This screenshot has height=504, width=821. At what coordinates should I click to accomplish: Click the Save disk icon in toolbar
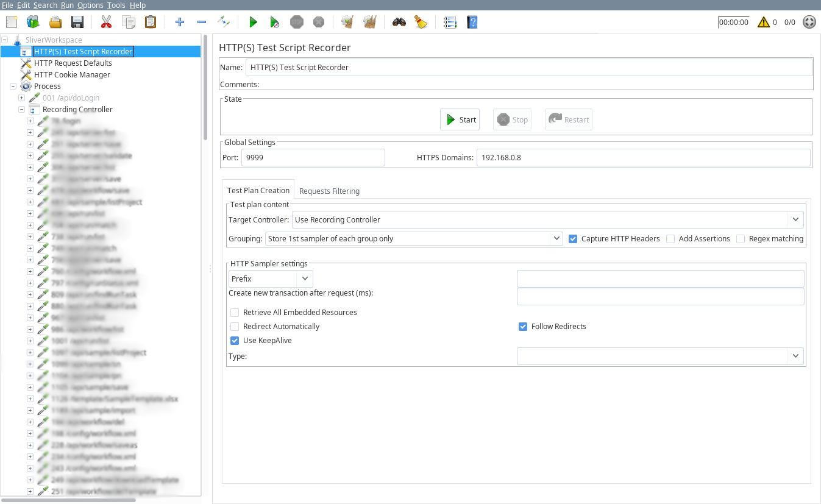click(77, 23)
